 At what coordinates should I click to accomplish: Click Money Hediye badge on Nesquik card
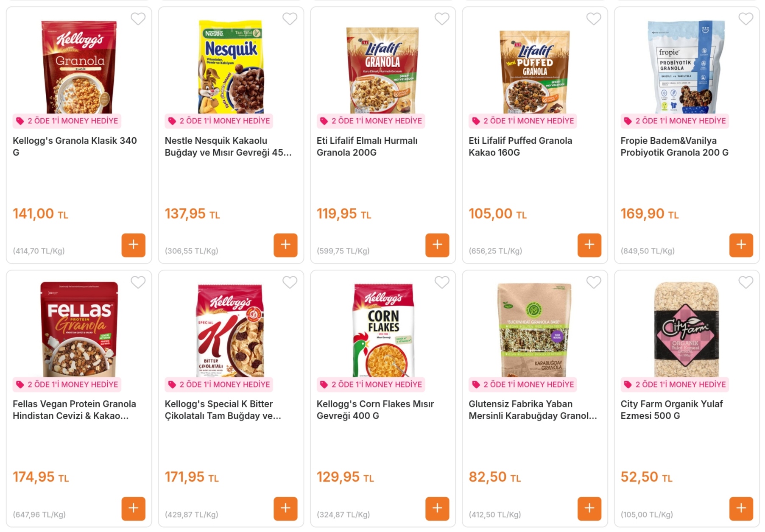tap(219, 121)
